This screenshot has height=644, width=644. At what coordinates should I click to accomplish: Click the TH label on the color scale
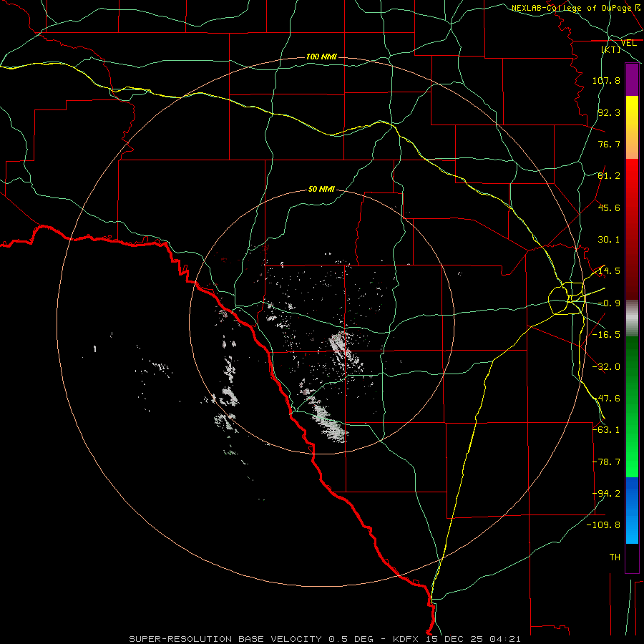[615, 557]
